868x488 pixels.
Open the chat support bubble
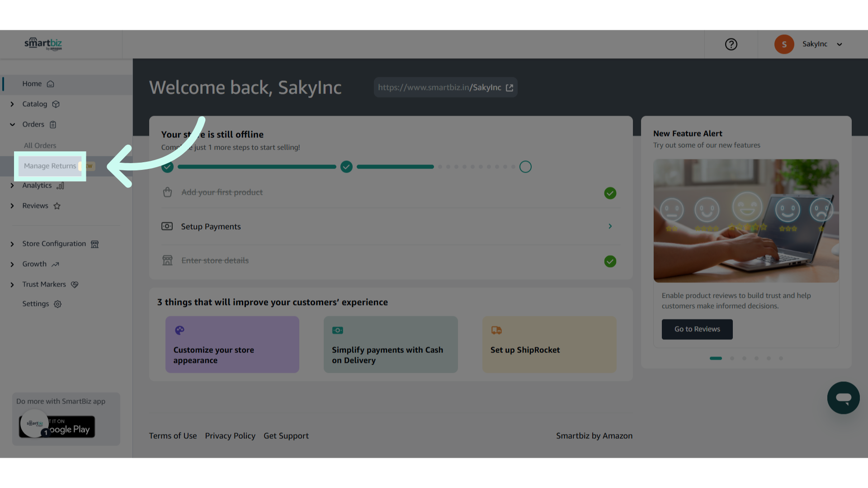843,398
